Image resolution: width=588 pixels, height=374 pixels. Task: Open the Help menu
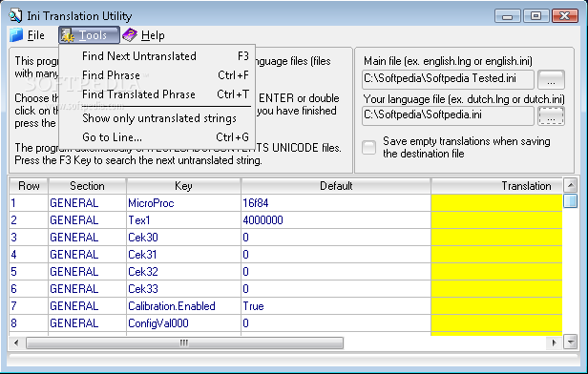[x=153, y=35]
